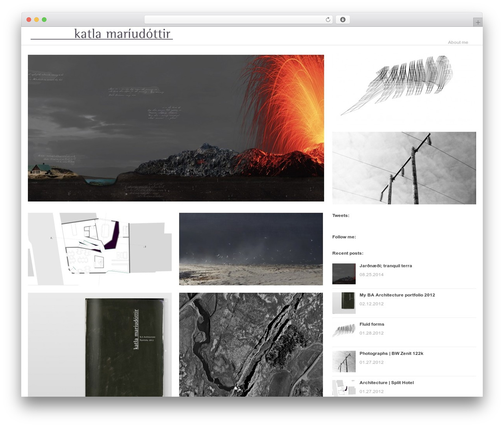Open Architecture | Split Hotel post
This screenshot has height=427, width=504.
(386, 382)
